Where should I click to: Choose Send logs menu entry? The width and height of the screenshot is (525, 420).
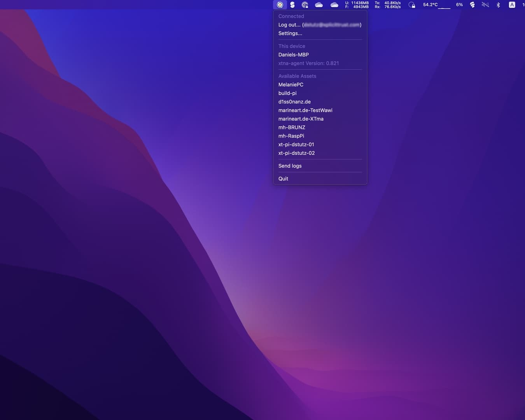click(x=320, y=166)
